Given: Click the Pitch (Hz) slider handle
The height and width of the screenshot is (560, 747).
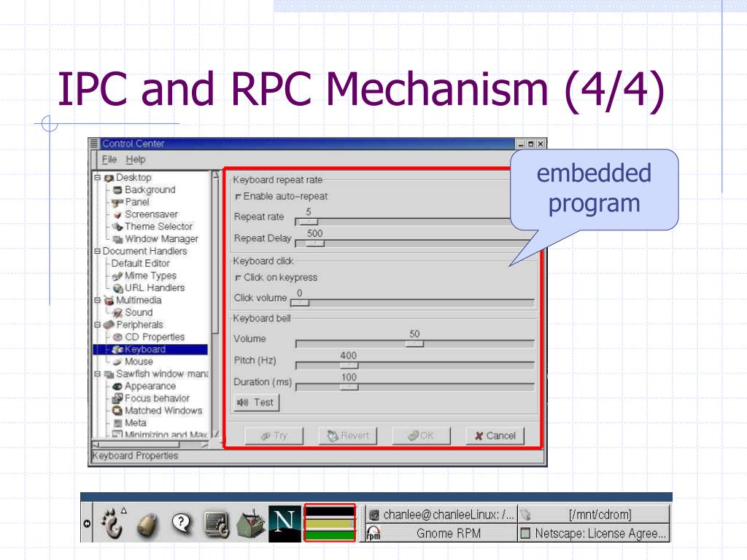Looking at the screenshot, I should click(349, 366).
